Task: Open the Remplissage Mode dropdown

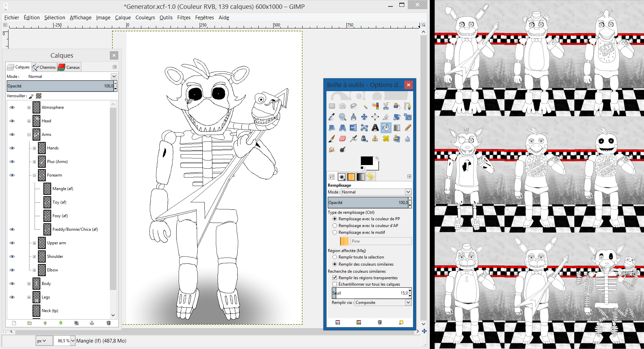Action: (408, 192)
